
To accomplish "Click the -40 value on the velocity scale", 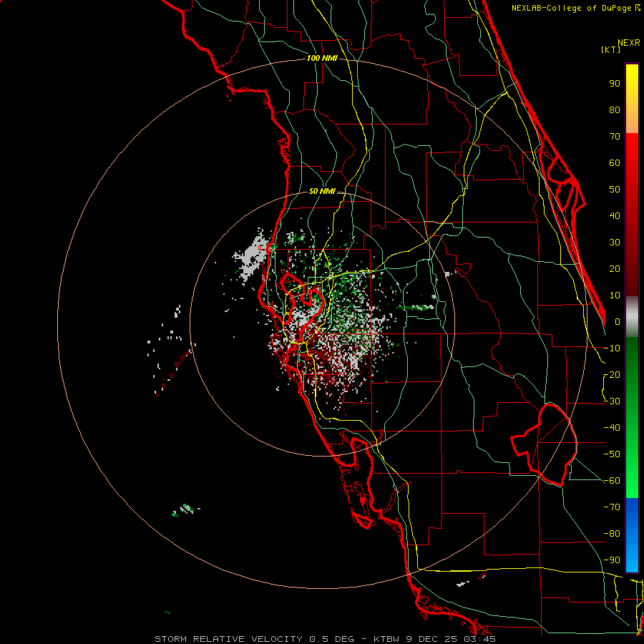I will (x=612, y=428).
